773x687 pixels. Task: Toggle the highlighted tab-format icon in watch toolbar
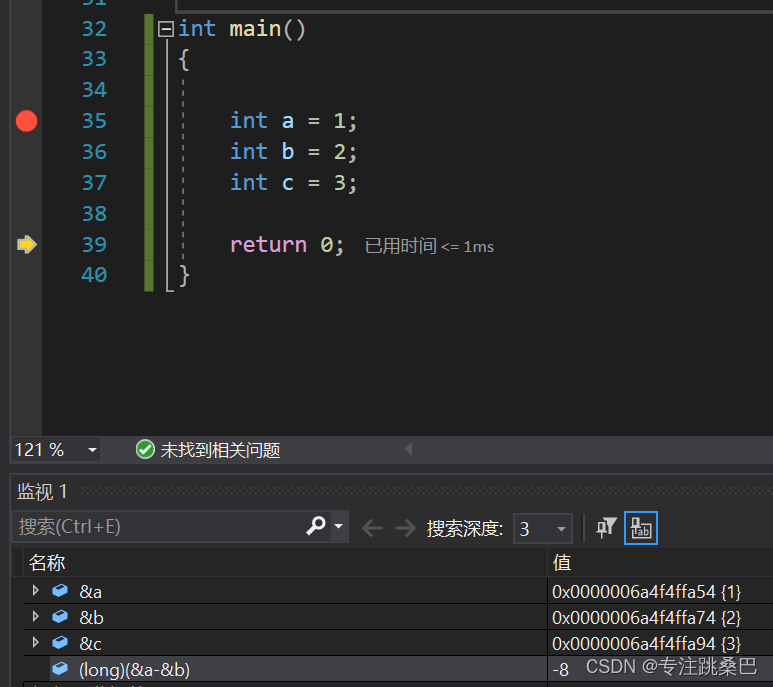(640, 528)
